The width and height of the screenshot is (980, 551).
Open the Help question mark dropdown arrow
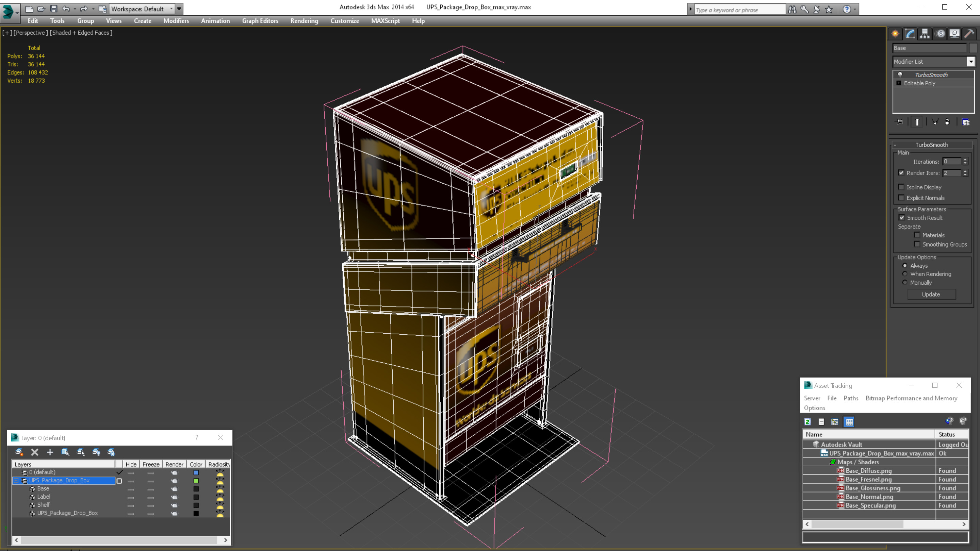855,9
